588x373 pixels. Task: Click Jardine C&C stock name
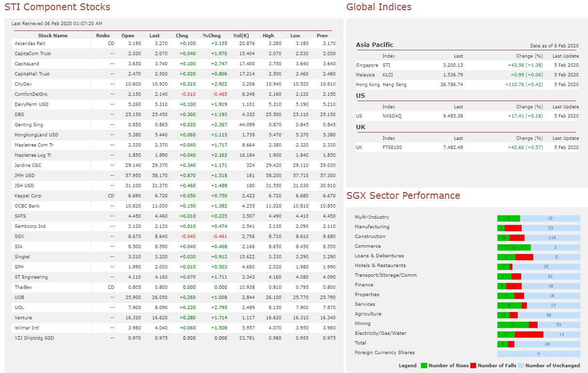point(29,165)
